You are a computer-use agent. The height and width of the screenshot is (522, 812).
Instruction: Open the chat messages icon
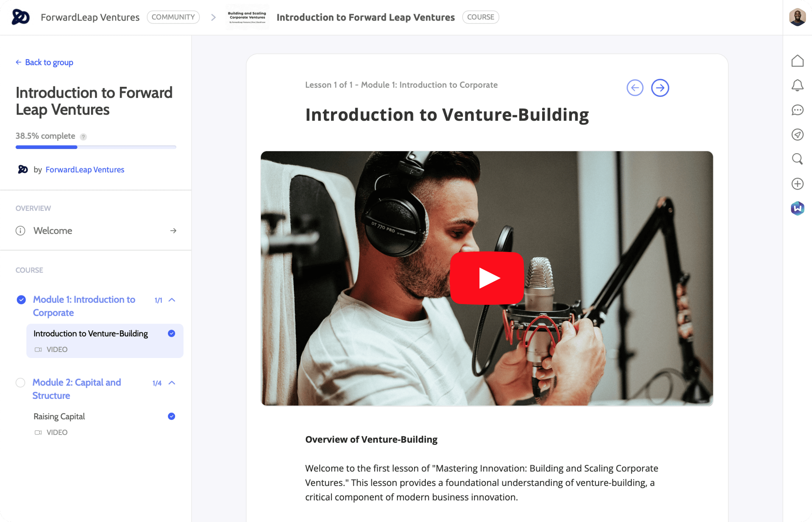(797, 110)
